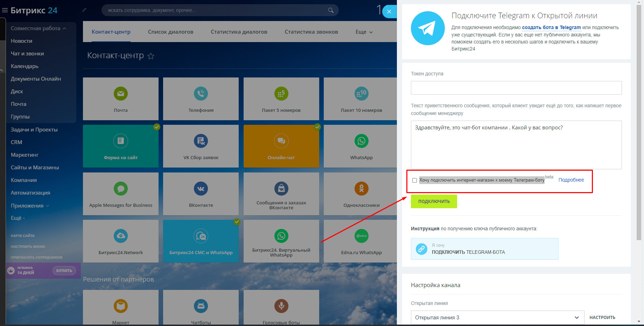Open the CRM sidebar item
Image resolution: width=644 pixels, height=326 pixels.
pyautogui.click(x=16, y=142)
